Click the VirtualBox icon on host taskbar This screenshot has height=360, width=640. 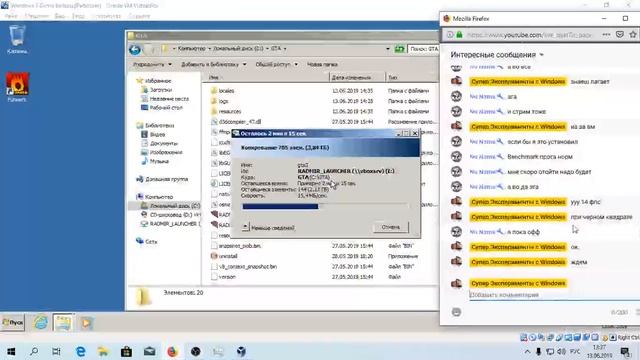click(241, 351)
